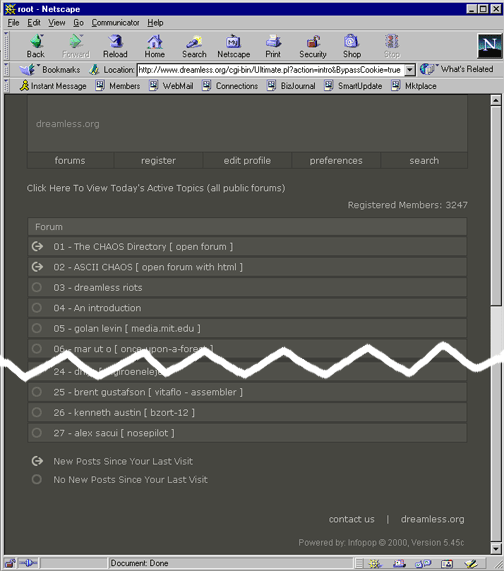
Task: Reload the page with the Reload icon
Action: point(115,41)
